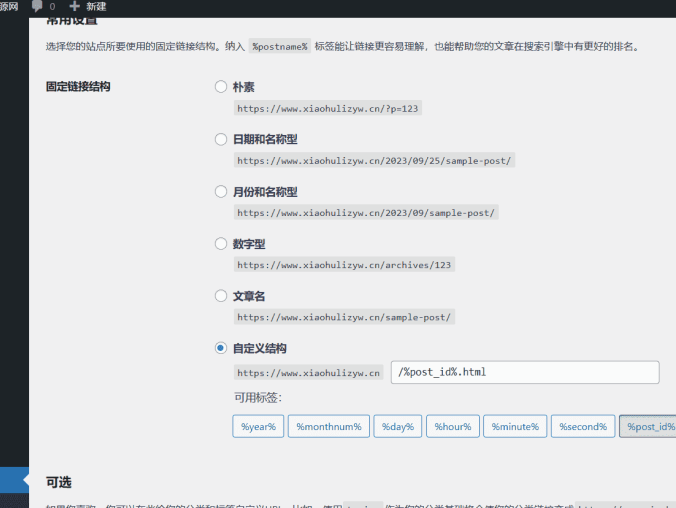The height and width of the screenshot is (508, 676).
Task: Click the 固定链接结构 label
Action: pyautogui.click(x=78, y=87)
